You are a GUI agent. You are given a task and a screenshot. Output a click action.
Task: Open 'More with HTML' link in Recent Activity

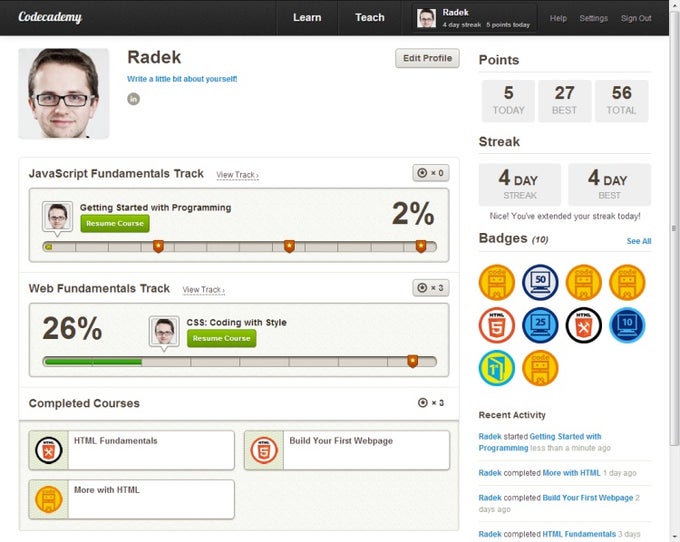[x=572, y=473]
